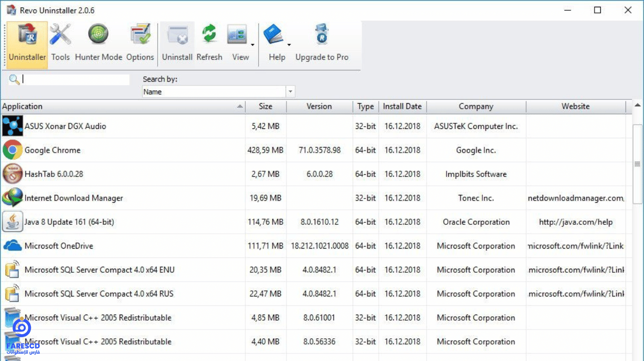Click Chrome version 71.0.3578.98
This screenshot has height=361, width=644.
pos(319,150)
